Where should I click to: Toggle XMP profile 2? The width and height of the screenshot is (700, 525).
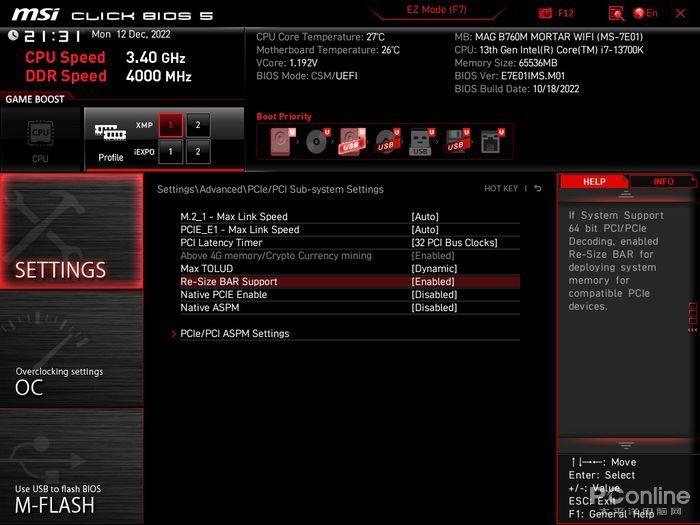click(x=198, y=125)
